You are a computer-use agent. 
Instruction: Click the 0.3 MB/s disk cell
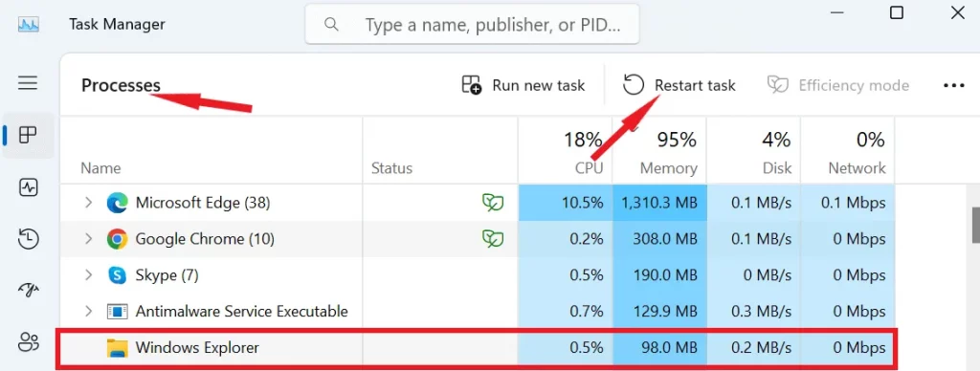coord(754,311)
